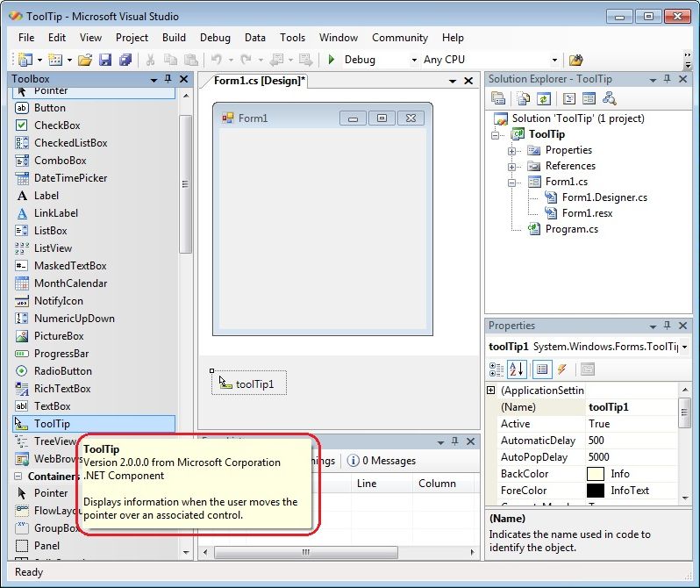Select the PictureBox control in Toolbox
The height and width of the screenshot is (588, 700).
click(59, 335)
